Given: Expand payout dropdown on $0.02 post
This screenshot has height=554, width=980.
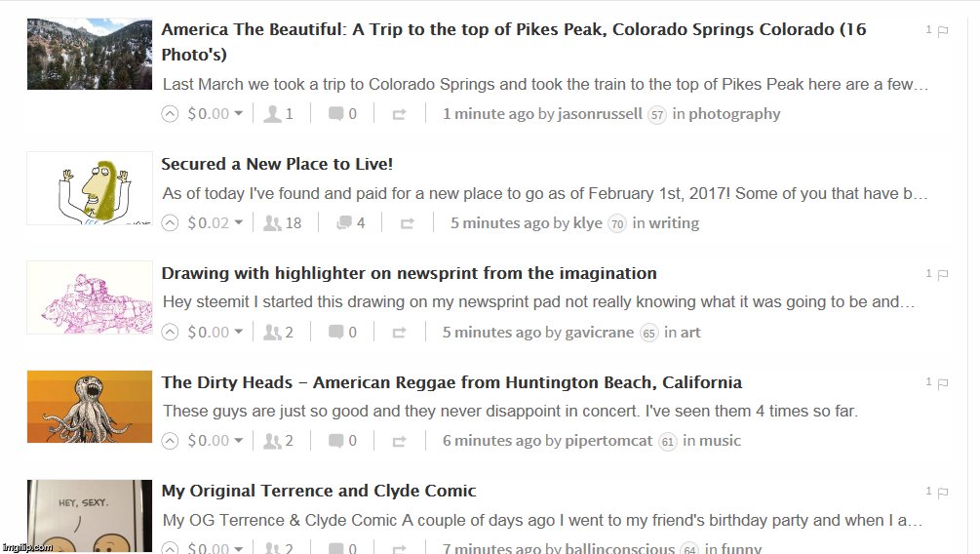Looking at the screenshot, I should [238, 222].
